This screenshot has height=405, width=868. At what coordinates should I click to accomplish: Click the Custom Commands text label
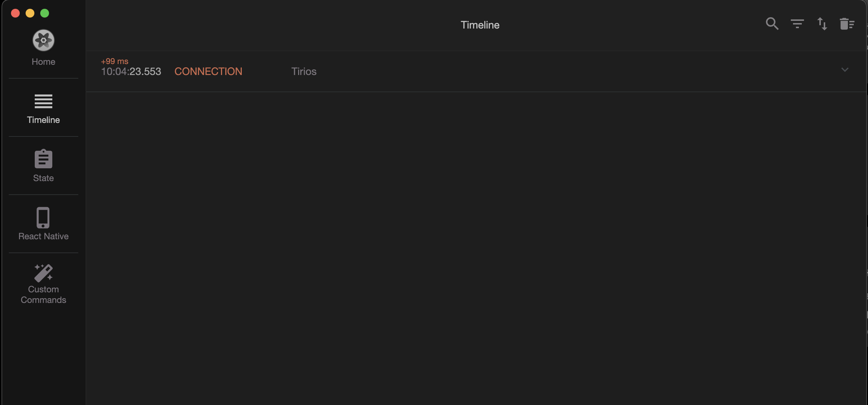(x=43, y=295)
